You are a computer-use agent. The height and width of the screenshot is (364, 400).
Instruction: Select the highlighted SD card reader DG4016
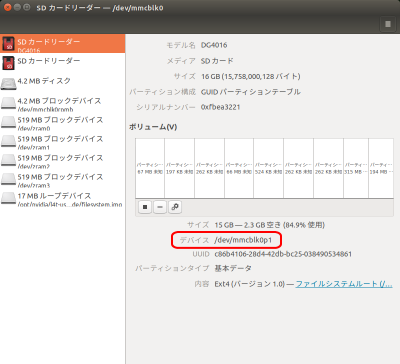(x=62, y=44)
